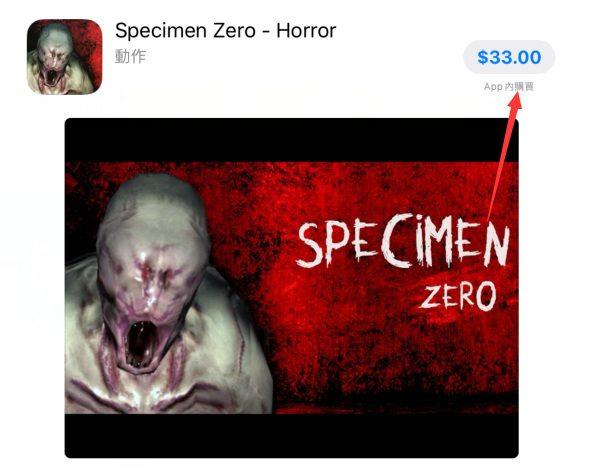This screenshot has width=612, height=474.
Task: Click the red arrowhead under App 內購買
Action: pos(516,100)
